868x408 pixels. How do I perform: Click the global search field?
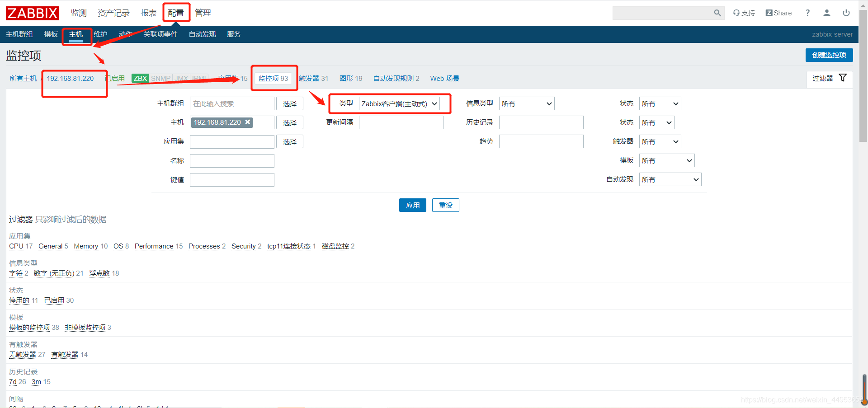[662, 13]
